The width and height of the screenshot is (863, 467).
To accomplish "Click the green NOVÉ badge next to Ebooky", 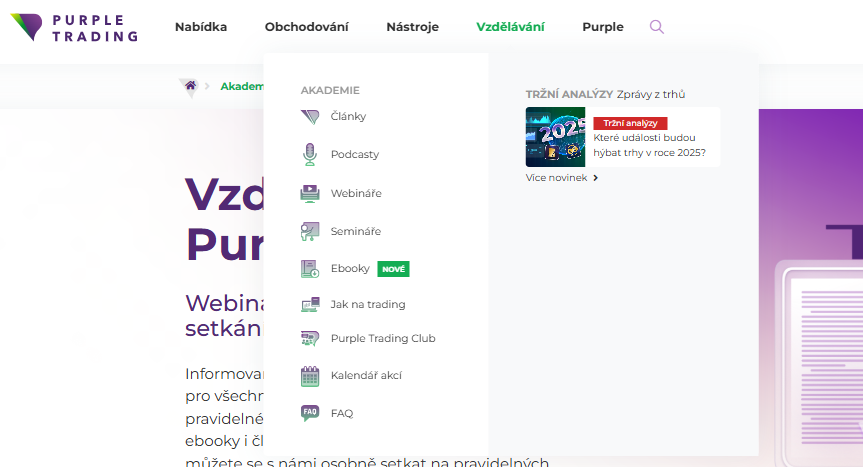I will (393, 269).
